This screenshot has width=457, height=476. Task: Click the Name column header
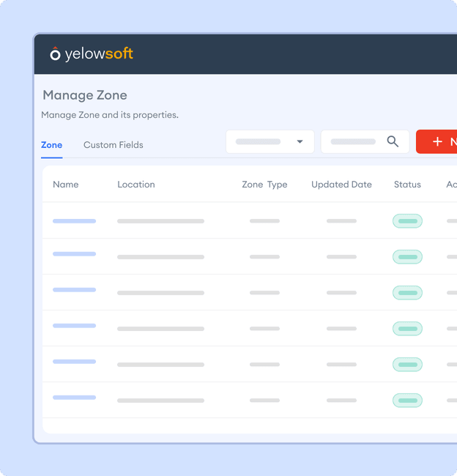(x=65, y=185)
